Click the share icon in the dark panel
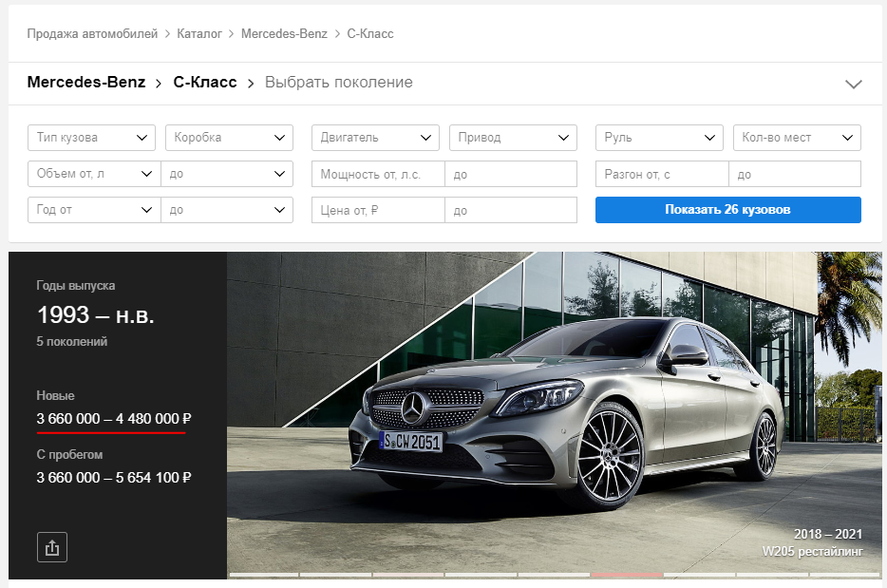887x588 pixels. pyautogui.click(x=52, y=547)
